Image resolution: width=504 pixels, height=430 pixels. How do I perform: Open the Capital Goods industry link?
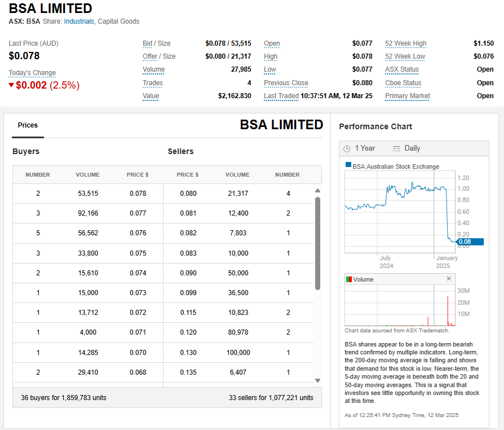tap(119, 21)
